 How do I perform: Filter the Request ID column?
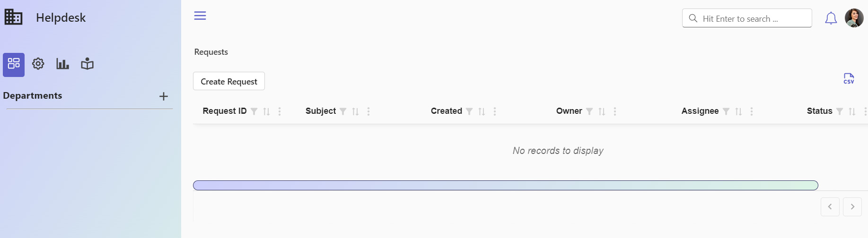[x=254, y=111]
